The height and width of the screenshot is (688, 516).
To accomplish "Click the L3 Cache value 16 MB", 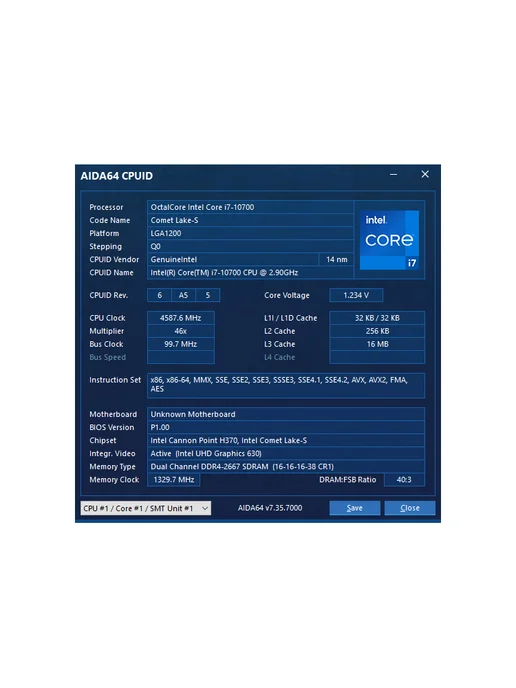I will (x=377, y=344).
